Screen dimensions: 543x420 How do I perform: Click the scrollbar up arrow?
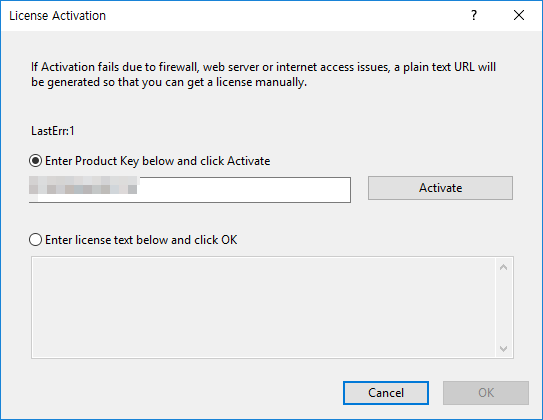click(504, 267)
